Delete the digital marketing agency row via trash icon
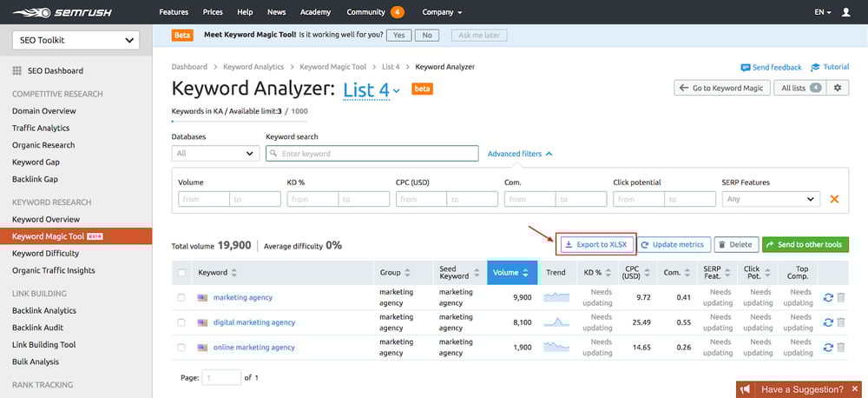Image resolution: width=868 pixels, height=398 pixels. point(841,322)
